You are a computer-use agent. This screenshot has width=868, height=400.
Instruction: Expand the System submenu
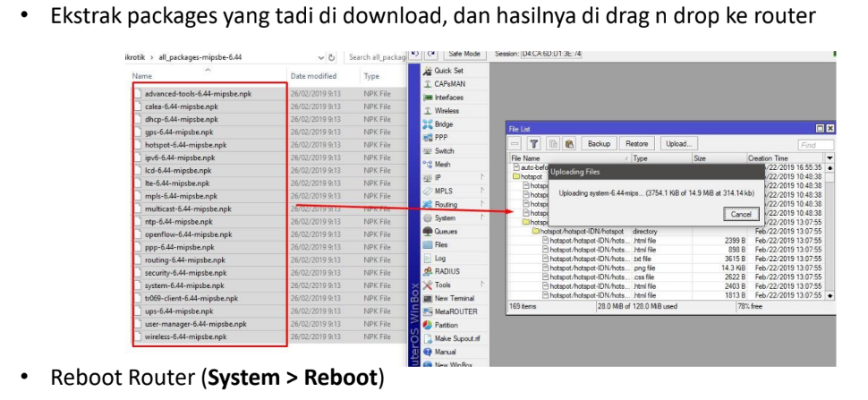click(454, 218)
